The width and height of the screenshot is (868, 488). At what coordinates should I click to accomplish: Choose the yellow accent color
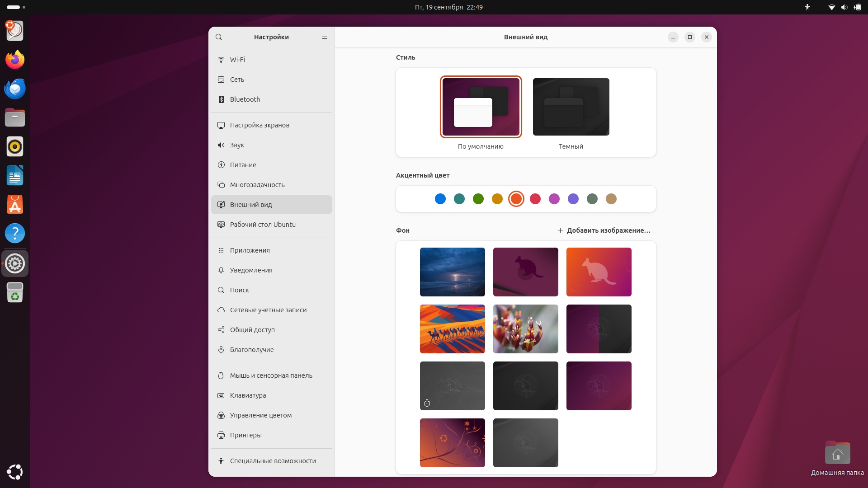pos(497,199)
